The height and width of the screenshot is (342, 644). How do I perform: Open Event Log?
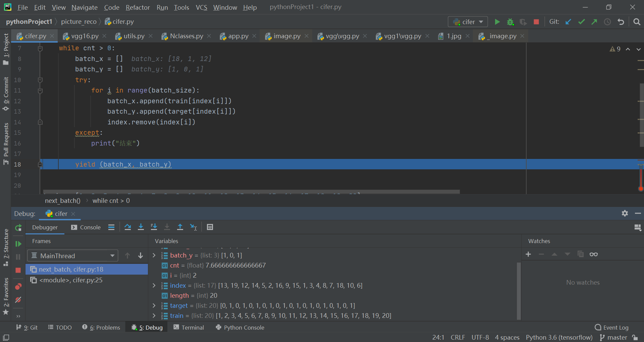(x=612, y=328)
